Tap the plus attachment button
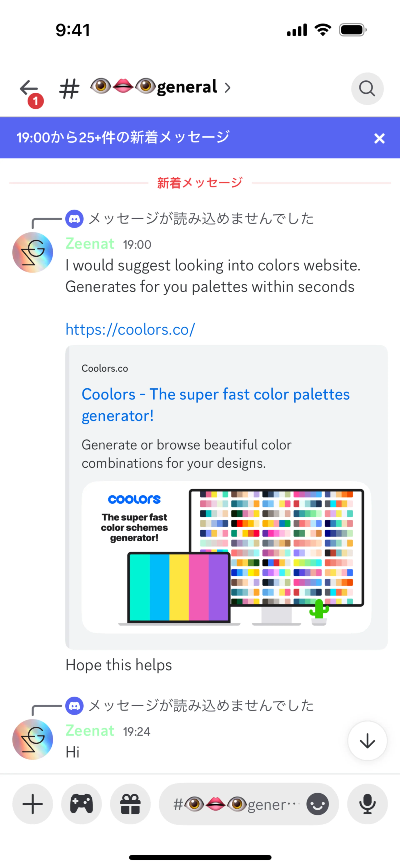Screen dimensions: 400x868 33,804
